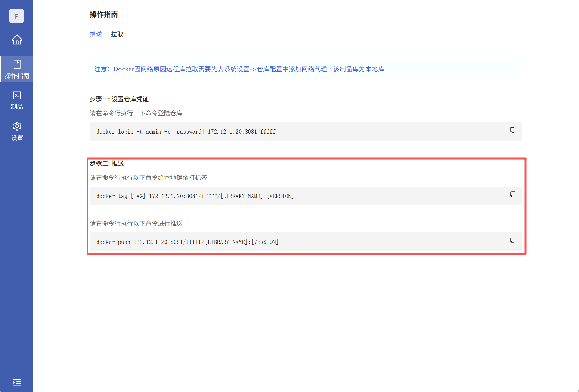Go to the home icon in sidebar
Screen dimensions: 579x392
pos(17,39)
